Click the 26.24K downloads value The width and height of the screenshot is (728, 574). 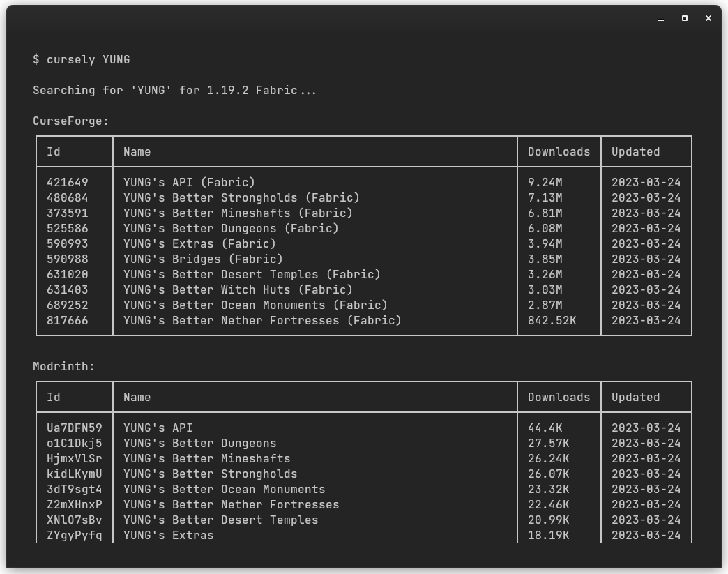click(548, 458)
